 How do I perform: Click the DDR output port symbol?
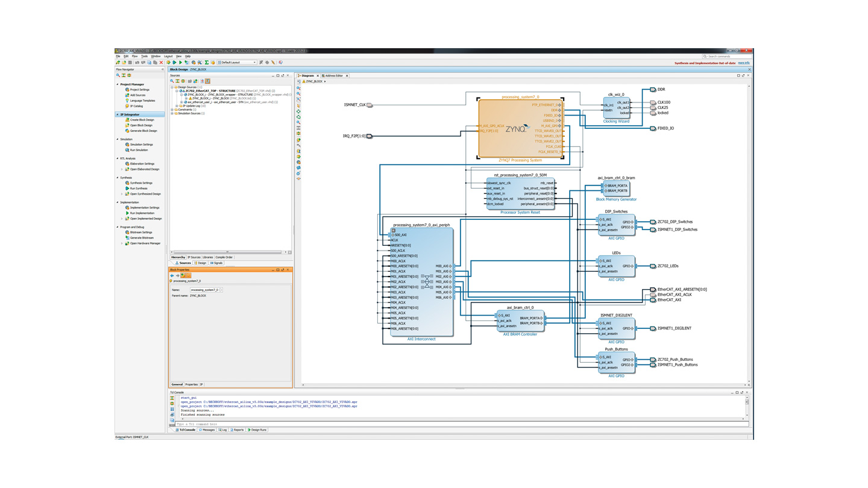tap(653, 90)
